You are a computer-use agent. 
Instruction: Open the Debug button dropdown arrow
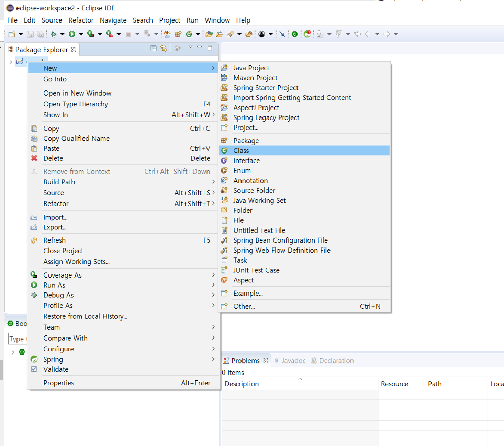pos(62,34)
